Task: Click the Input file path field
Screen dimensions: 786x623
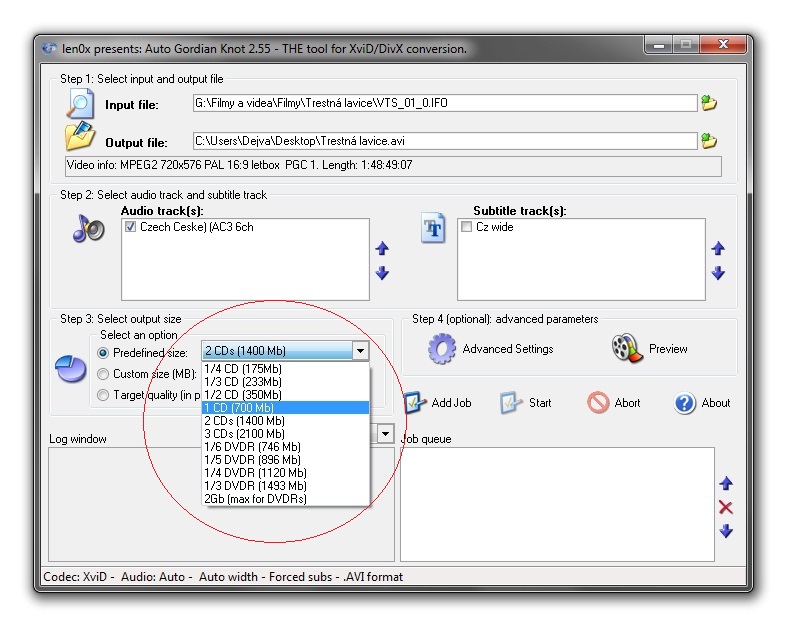Action: click(x=445, y=103)
